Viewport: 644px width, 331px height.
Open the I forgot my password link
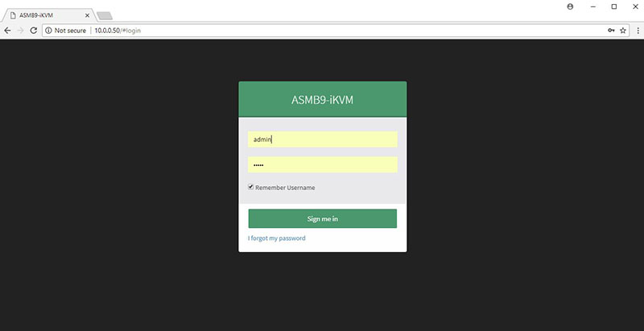[x=277, y=238]
